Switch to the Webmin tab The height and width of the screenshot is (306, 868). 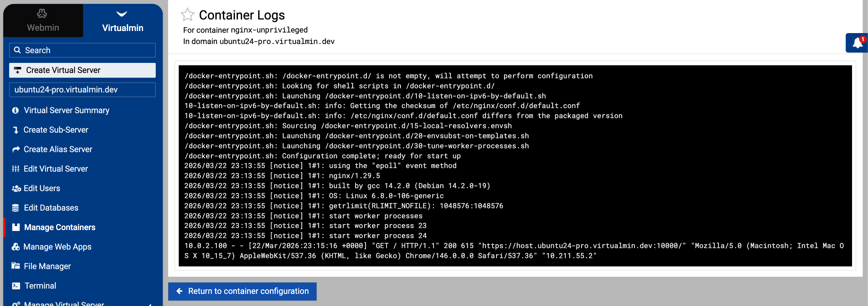point(43,20)
